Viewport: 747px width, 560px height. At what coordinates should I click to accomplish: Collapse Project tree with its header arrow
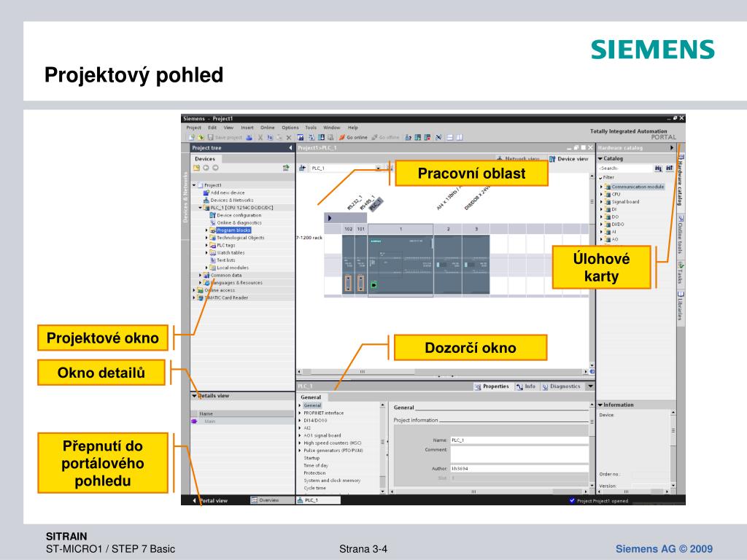coord(290,148)
